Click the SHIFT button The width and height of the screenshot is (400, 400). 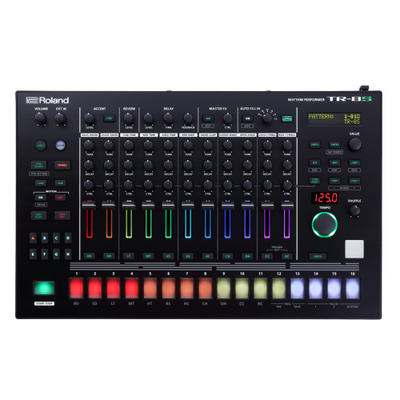tap(41, 145)
